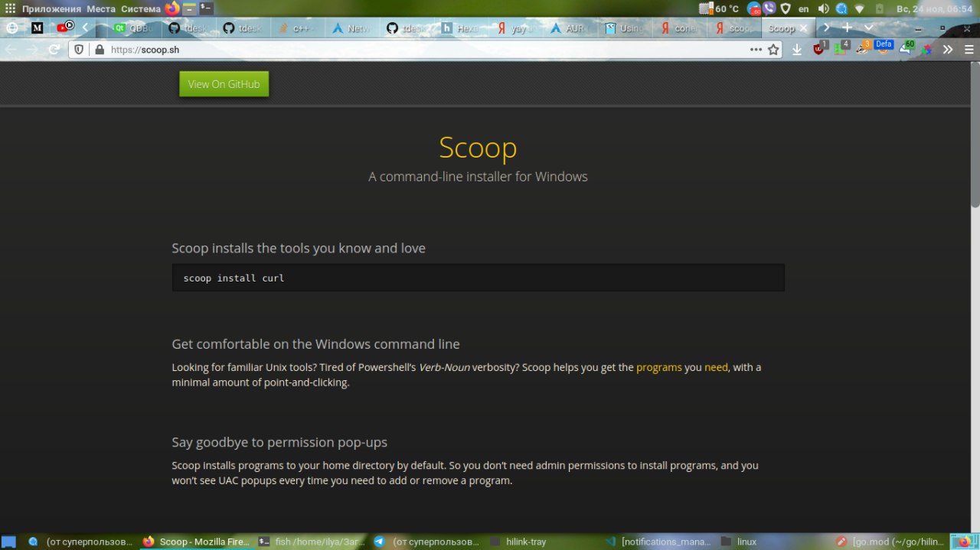Follow the 'need' link
This screenshot has height=550, width=980.
[716, 367]
